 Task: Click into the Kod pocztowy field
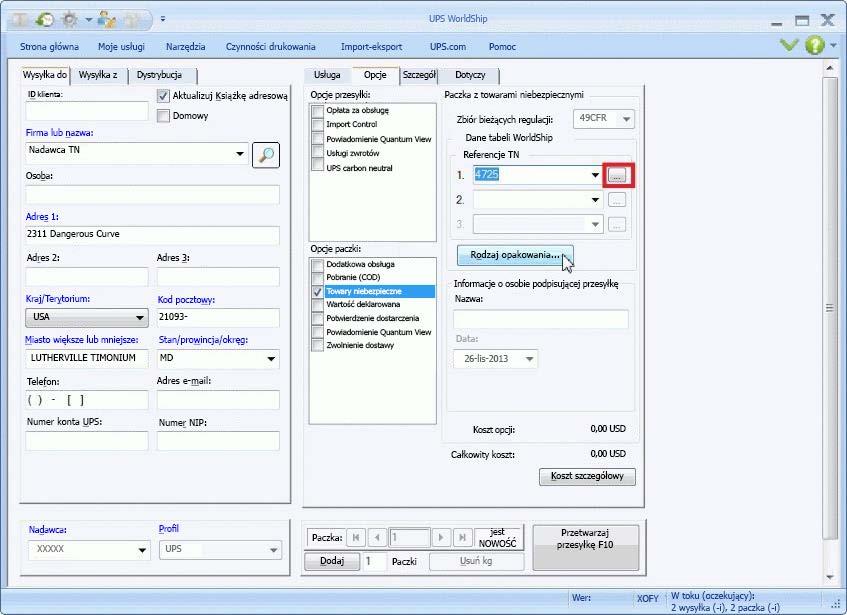[x=218, y=317]
